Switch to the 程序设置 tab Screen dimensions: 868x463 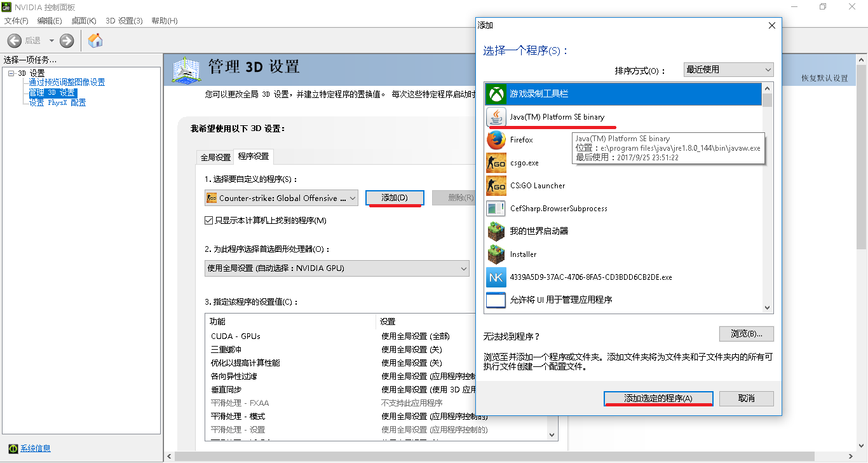pos(253,156)
